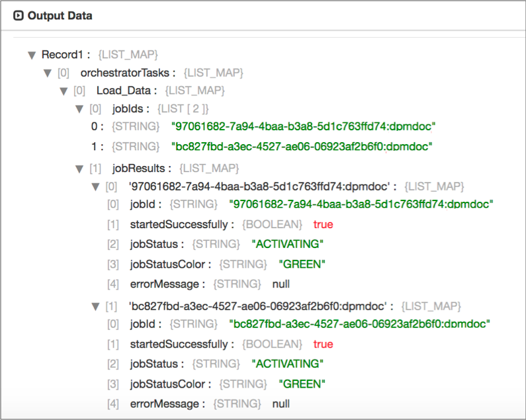Viewport: 526px width, 420px height.
Task: Select jobIds item 1 string value
Action: click(x=303, y=146)
